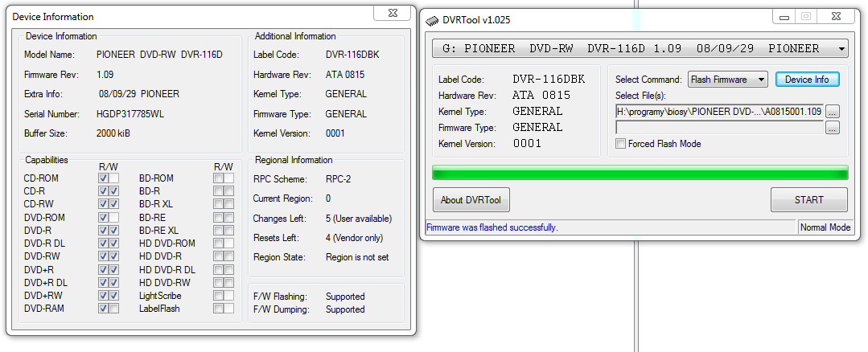This screenshot has width=868, height=352.
Task: Toggle HD DVD-ROM read checkbox
Action: (219, 244)
